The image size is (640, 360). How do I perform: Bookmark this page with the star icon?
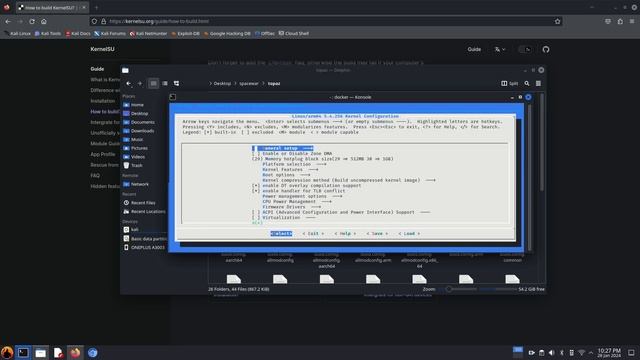557,21
